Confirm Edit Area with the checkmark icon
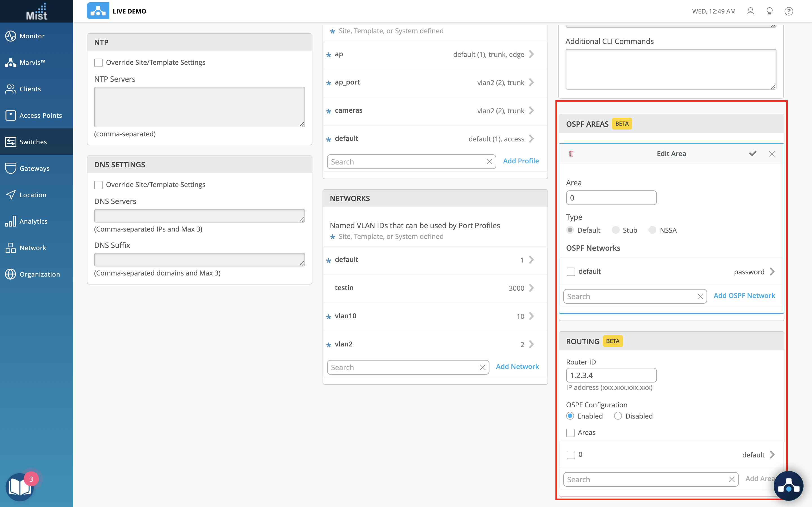Viewport: 812px width, 507px height. 753,154
